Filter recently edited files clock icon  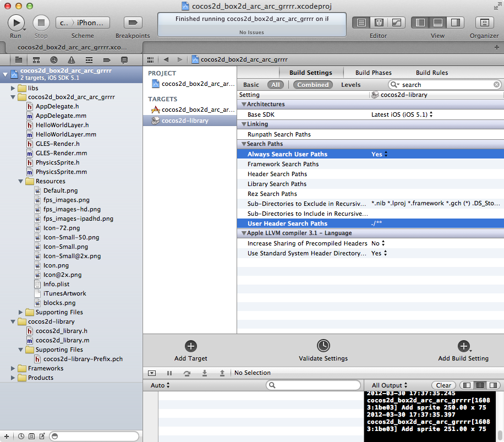click(21, 436)
